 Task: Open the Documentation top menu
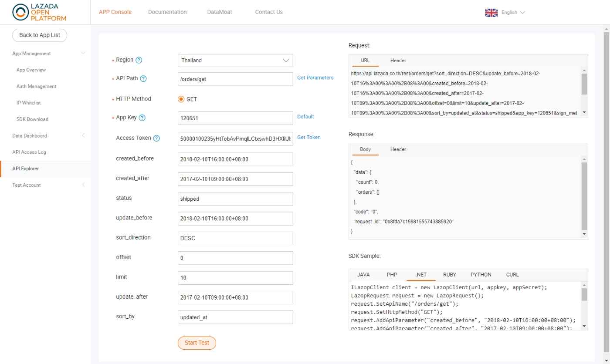coord(167,12)
